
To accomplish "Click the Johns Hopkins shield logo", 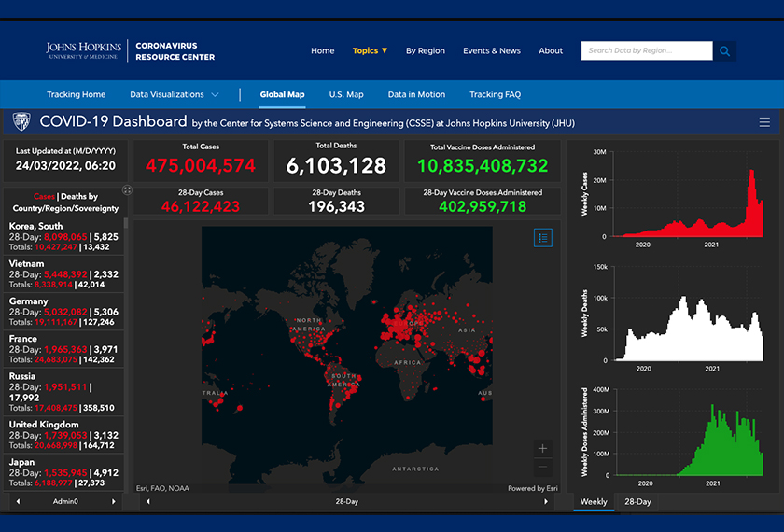I will click(x=21, y=121).
